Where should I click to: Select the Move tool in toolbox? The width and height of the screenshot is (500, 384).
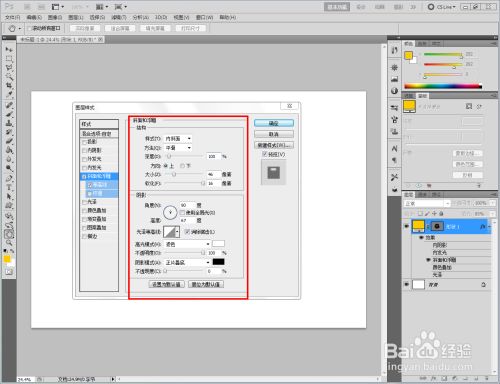(9, 49)
